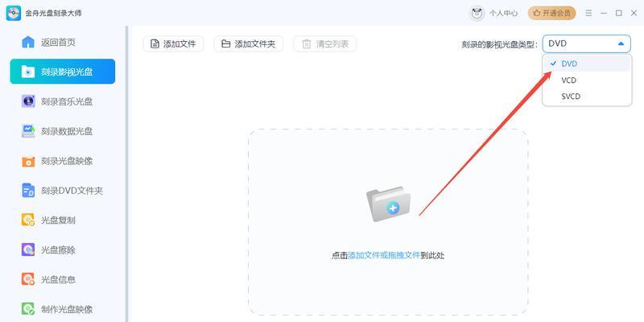Screen dimensions: 644x322
Task: Click the gray folder plus icon in drop area
Action: [x=389, y=204]
